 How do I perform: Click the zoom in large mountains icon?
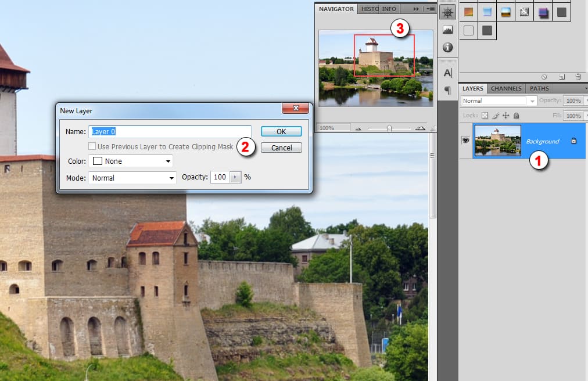coord(420,128)
